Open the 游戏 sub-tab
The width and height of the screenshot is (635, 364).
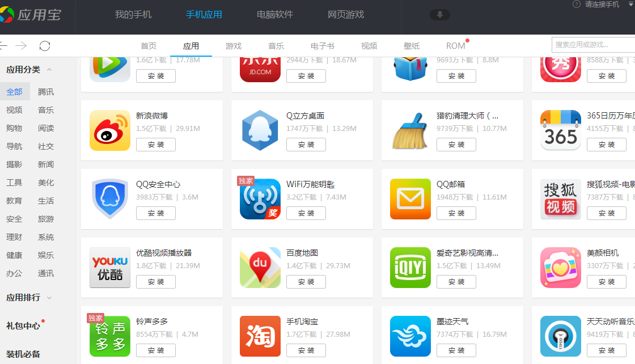(233, 46)
